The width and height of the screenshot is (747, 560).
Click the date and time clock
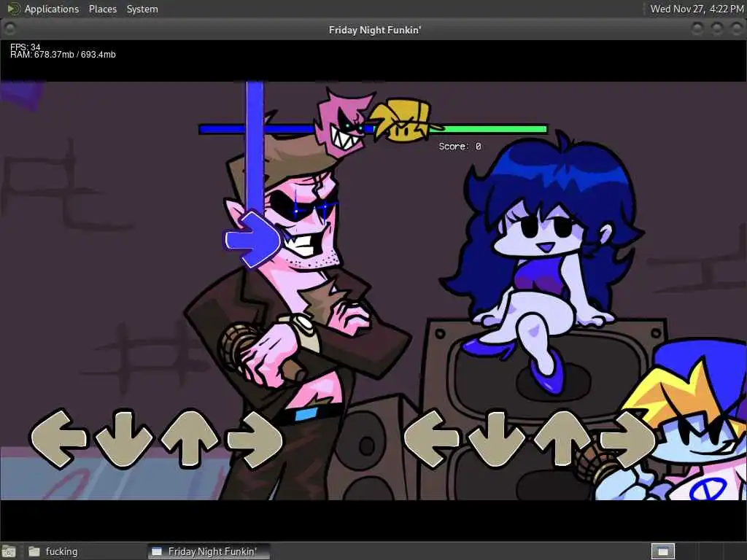click(697, 9)
